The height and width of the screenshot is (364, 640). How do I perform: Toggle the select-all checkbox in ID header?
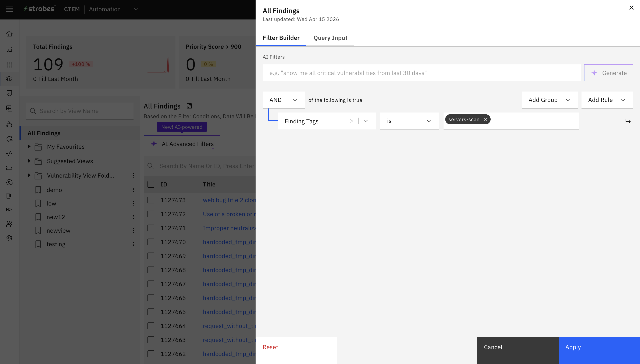pyautogui.click(x=151, y=184)
